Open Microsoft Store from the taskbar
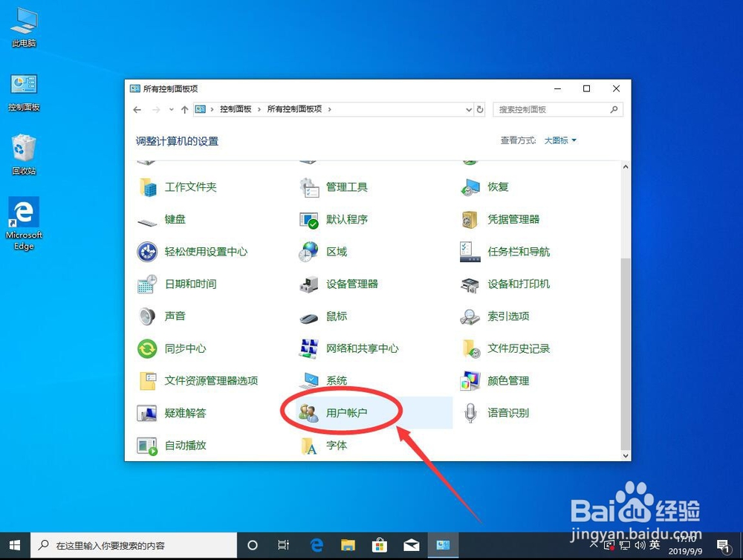The image size is (743, 560). [x=379, y=545]
